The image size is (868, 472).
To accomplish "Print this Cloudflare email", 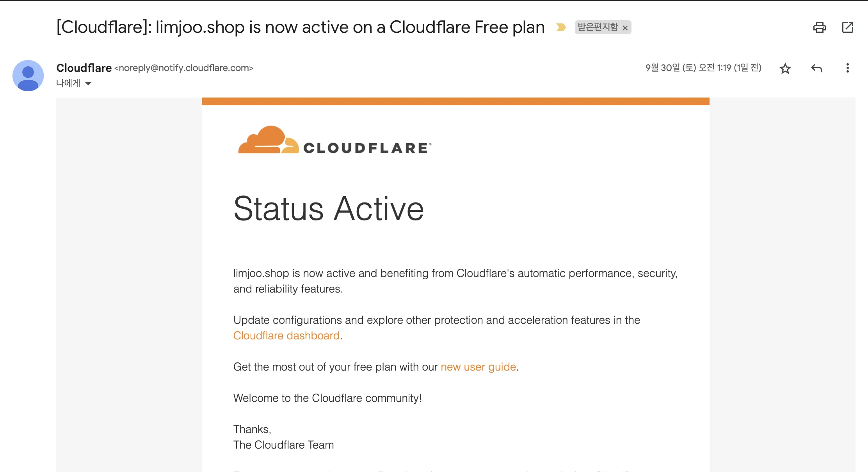I will point(819,27).
